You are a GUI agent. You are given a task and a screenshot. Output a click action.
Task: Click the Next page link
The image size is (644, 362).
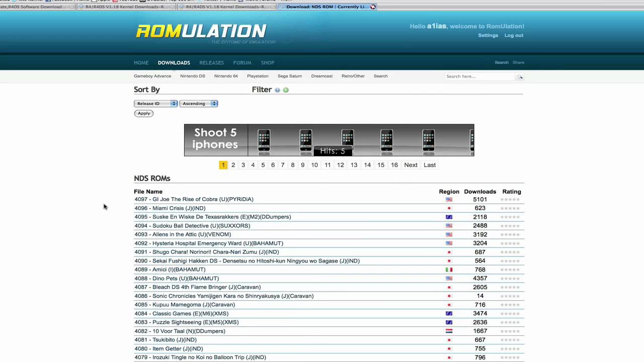(411, 165)
